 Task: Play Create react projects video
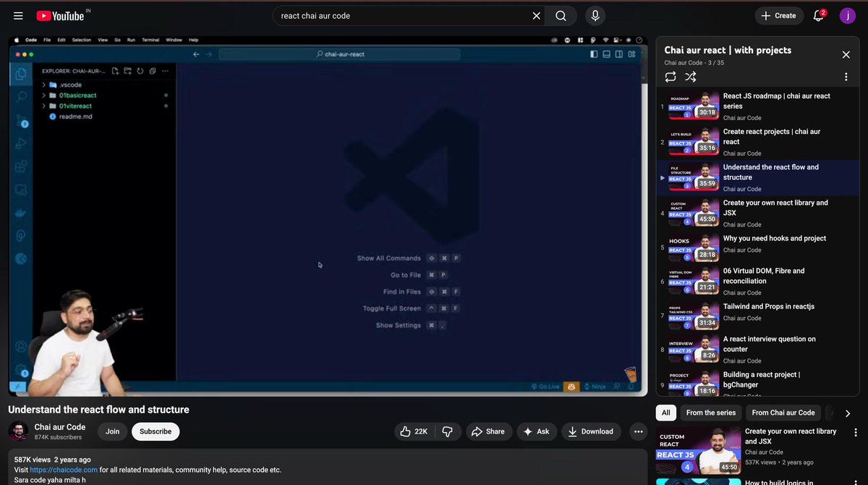(x=757, y=142)
